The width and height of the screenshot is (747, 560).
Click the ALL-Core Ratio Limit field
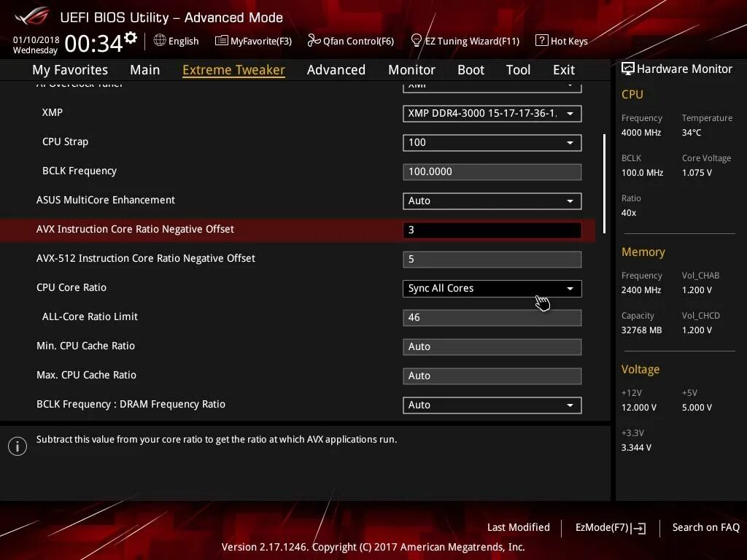[492, 318]
